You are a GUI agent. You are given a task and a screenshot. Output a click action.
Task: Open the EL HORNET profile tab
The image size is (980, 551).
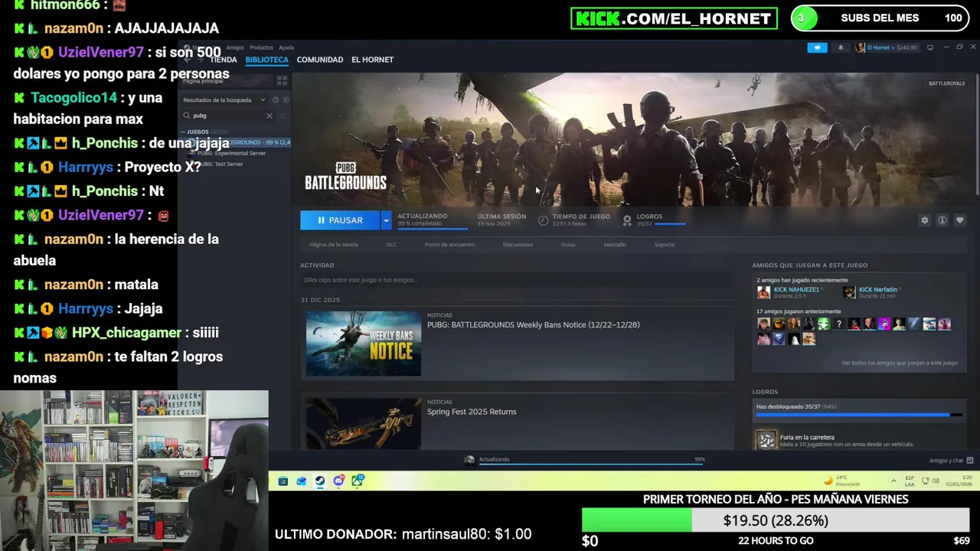tap(372, 60)
